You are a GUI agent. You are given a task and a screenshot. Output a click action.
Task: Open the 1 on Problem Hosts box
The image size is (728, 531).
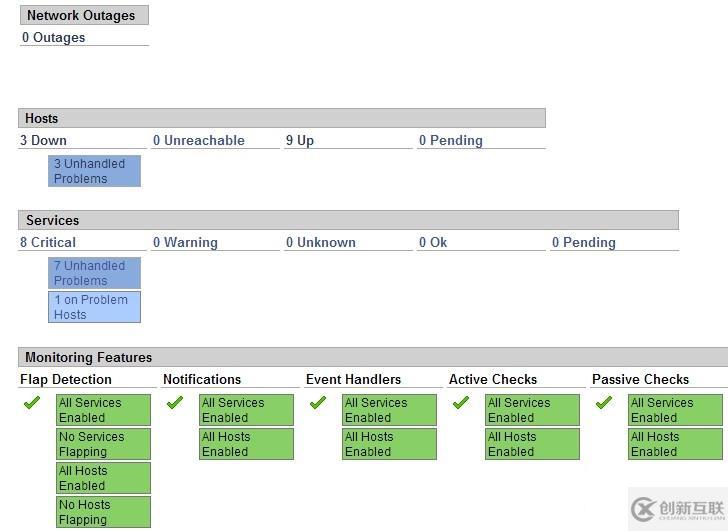click(x=94, y=307)
